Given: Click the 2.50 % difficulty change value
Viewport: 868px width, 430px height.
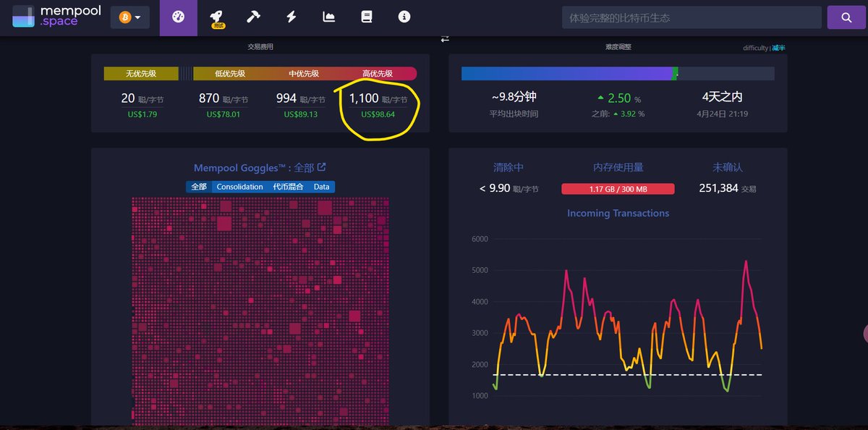Looking at the screenshot, I should 619,98.
